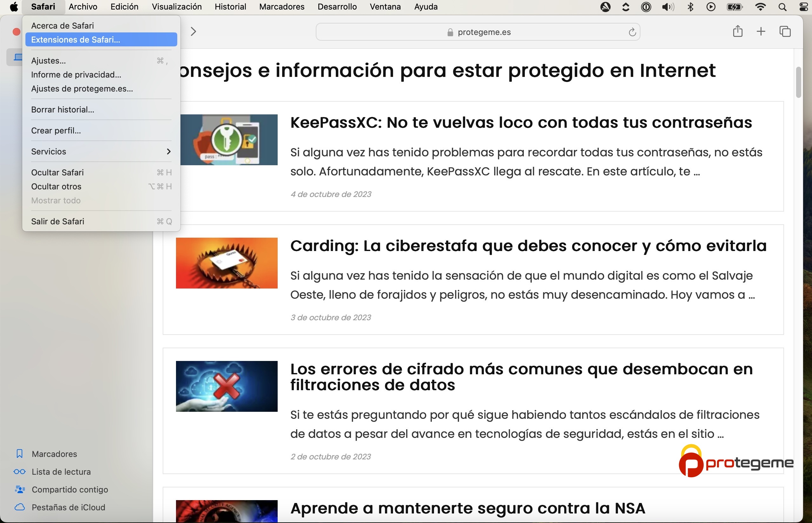Click the page vertical scrollbar
This screenshot has width=812, height=523.
tap(798, 82)
